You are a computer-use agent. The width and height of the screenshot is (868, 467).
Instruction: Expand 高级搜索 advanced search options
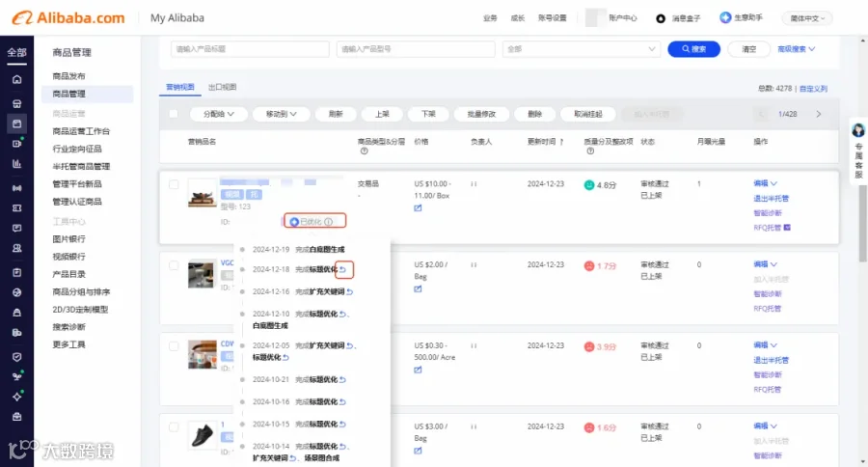tap(796, 49)
